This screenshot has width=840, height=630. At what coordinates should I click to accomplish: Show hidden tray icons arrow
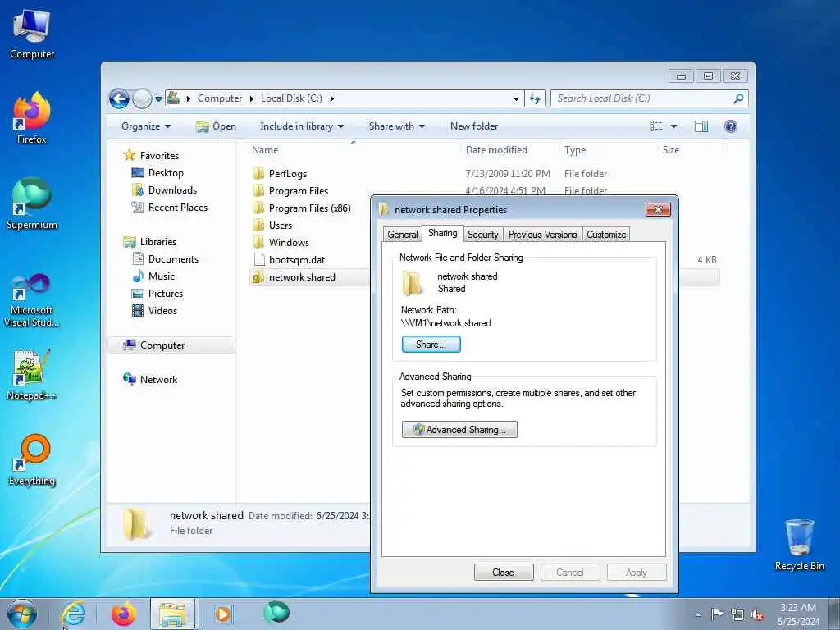(697, 615)
